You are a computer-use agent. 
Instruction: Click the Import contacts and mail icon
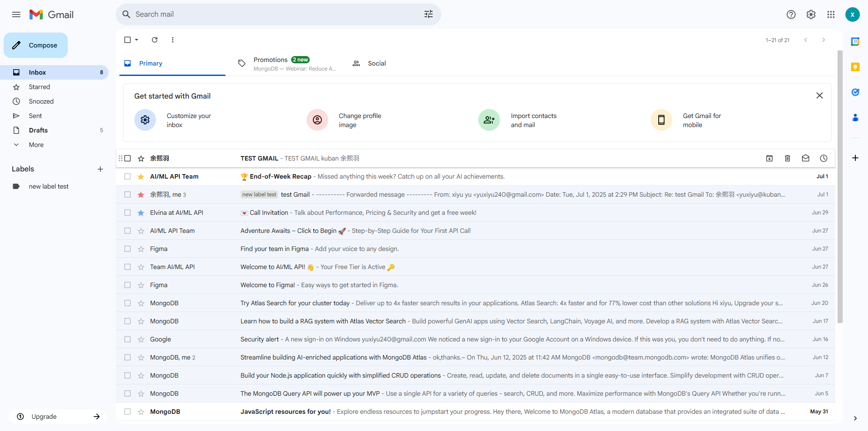(x=489, y=120)
